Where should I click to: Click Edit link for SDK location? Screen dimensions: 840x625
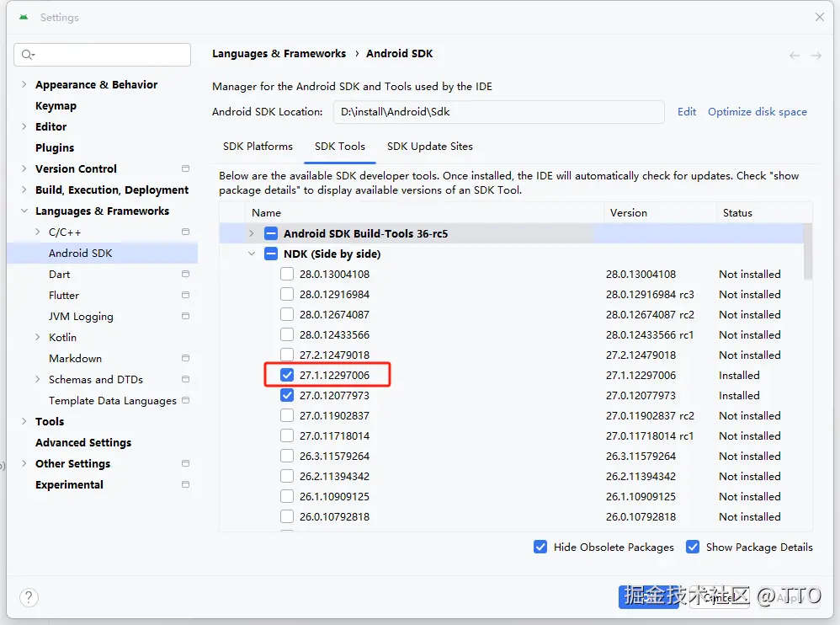687,111
